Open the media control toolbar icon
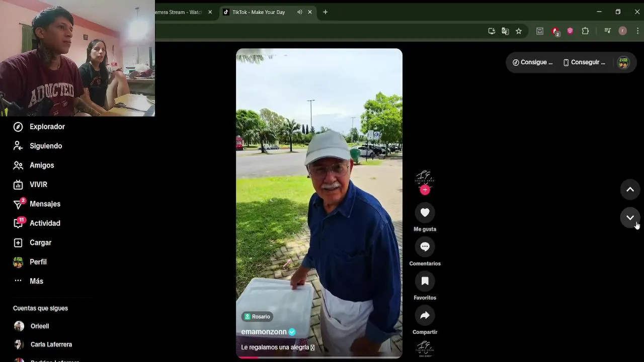This screenshot has height=362, width=644. [x=607, y=31]
